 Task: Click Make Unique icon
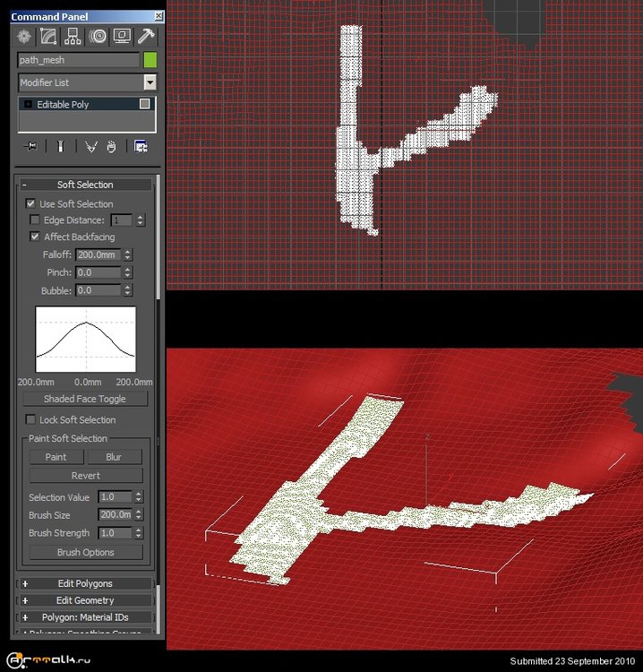tap(90, 147)
